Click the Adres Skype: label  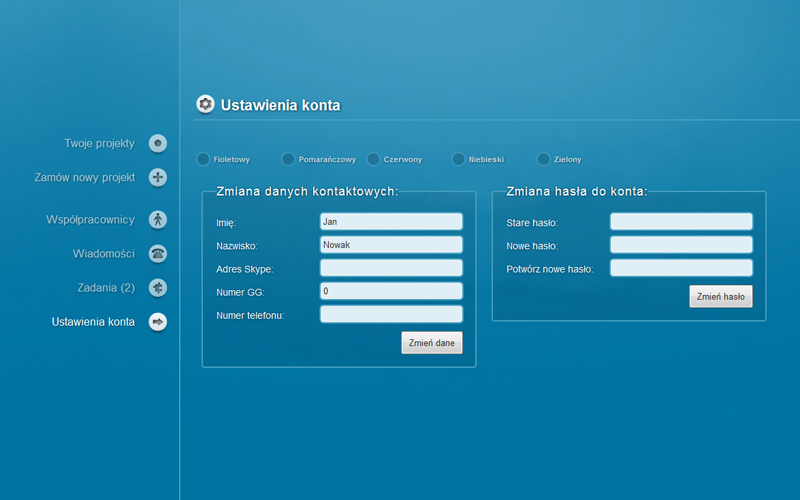click(x=245, y=269)
